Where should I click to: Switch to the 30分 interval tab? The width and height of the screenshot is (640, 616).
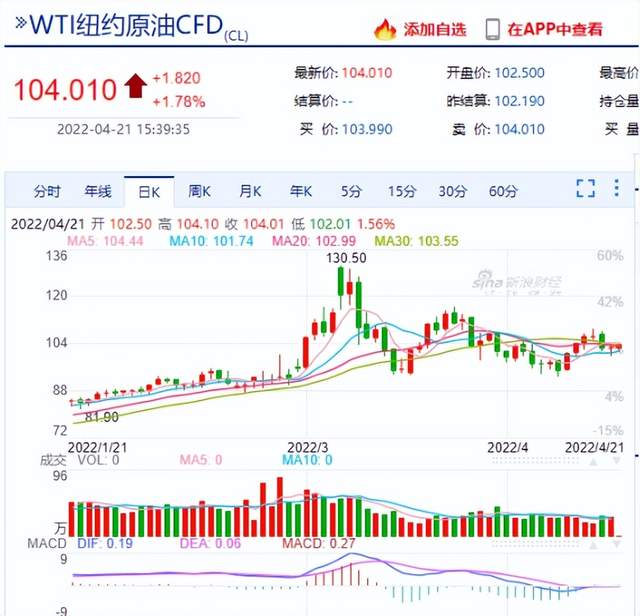tap(452, 191)
